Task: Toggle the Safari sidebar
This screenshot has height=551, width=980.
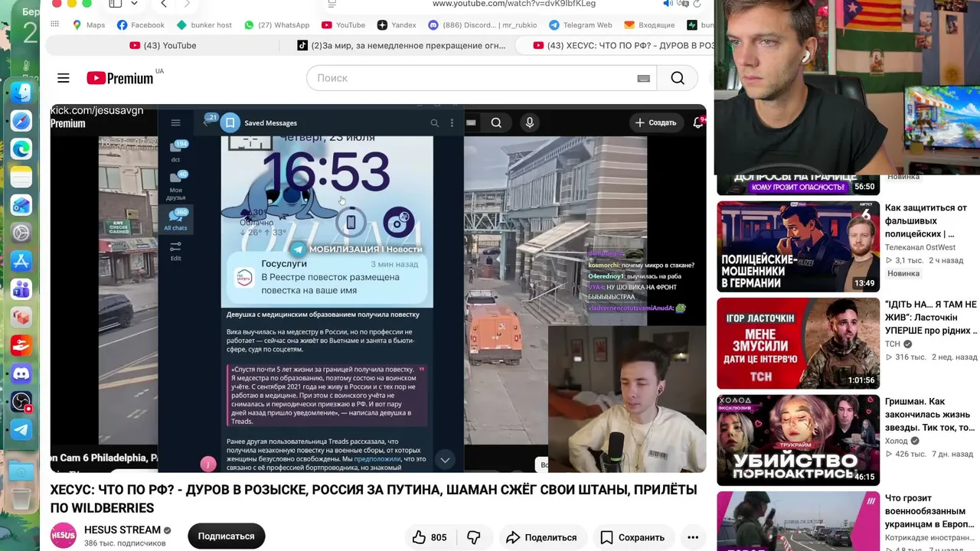Action: 116,4
